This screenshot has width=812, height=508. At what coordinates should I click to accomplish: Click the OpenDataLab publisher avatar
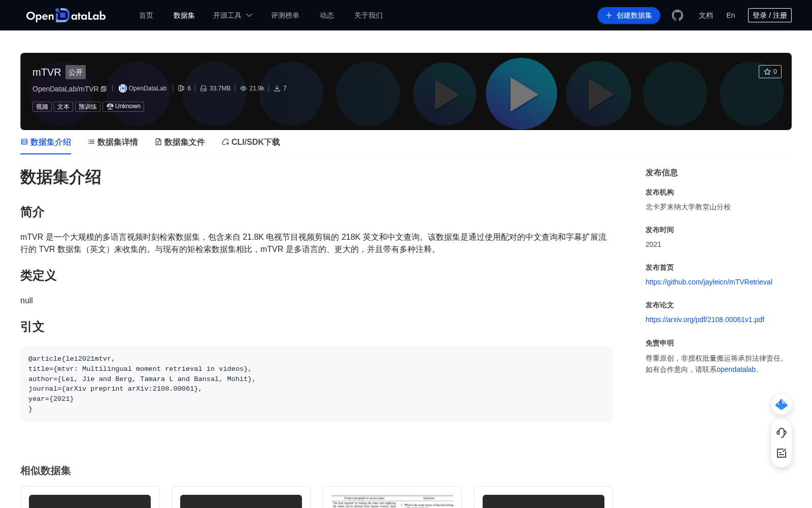[x=122, y=88]
